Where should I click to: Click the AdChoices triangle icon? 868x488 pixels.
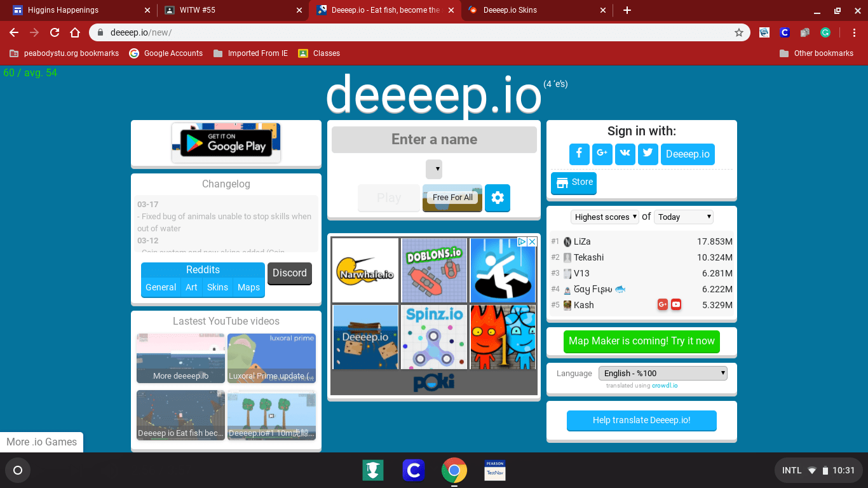coord(522,242)
